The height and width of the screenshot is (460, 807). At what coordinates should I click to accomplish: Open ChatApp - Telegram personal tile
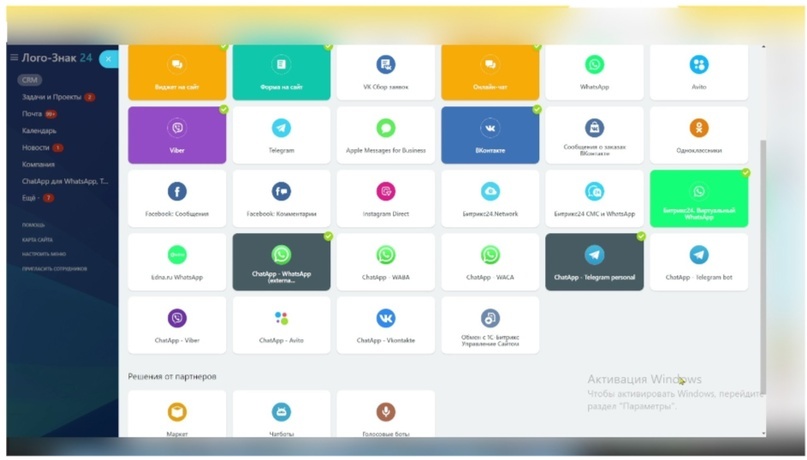point(594,261)
